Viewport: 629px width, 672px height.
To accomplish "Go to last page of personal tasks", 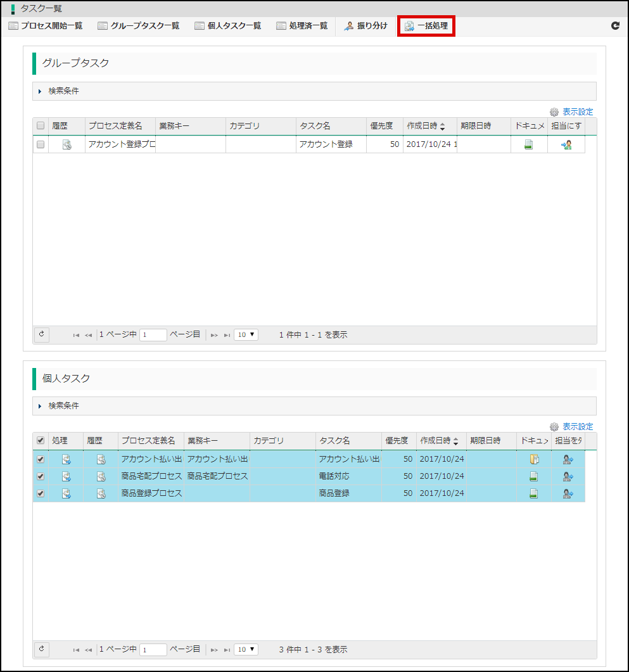I will point(227,650).
